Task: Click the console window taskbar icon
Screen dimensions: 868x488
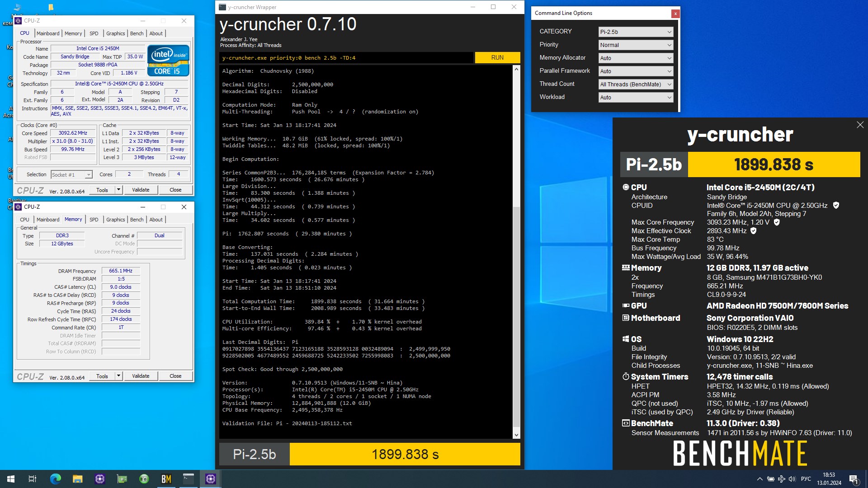Action: pyautogui.click(x=188, y=479)
